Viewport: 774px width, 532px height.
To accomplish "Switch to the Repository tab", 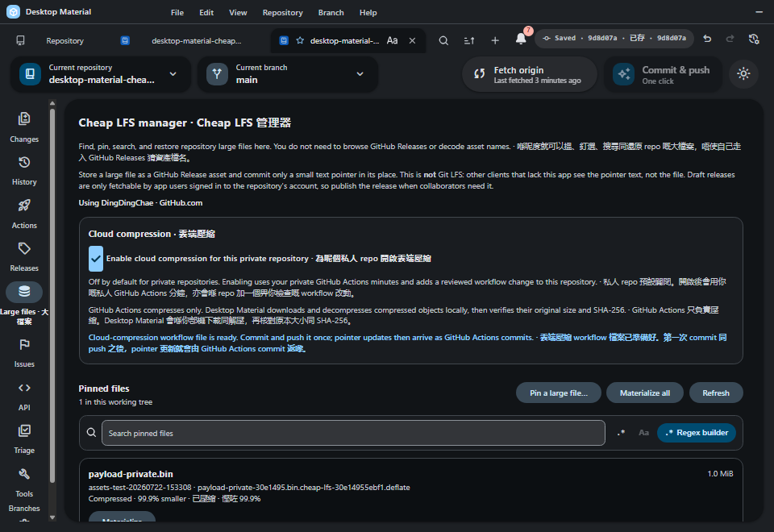I will pyautogui.click(x=64, y=41).
